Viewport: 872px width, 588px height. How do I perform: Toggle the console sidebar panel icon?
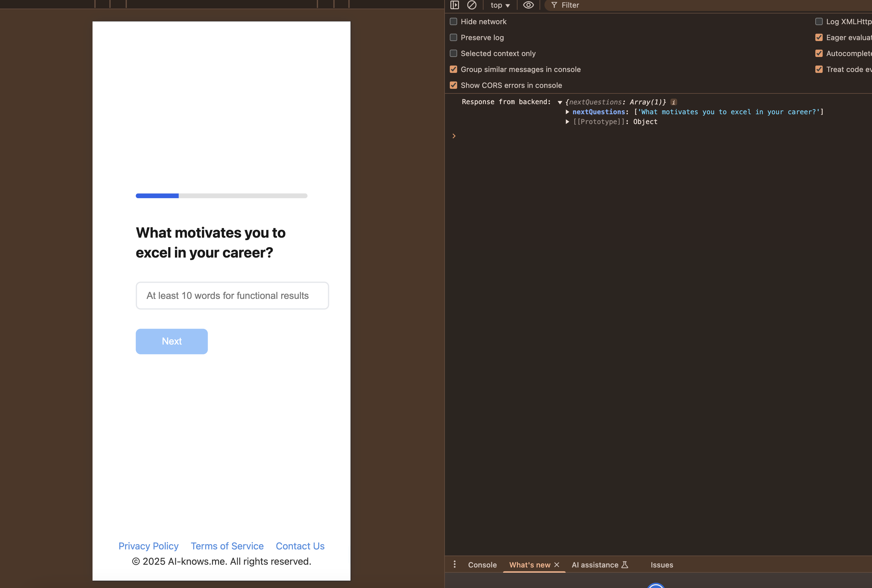[454, 5]
